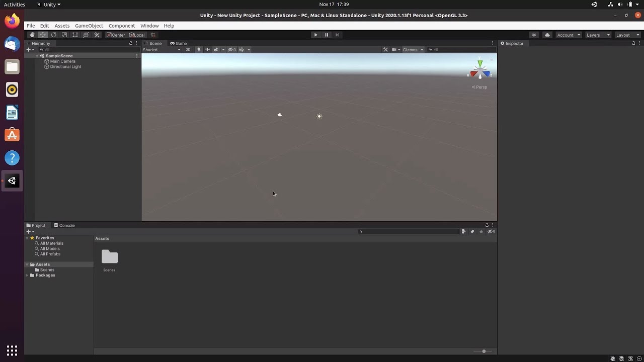644x362 pixels.
Task: Open the File menu
Action: [31, 26]
